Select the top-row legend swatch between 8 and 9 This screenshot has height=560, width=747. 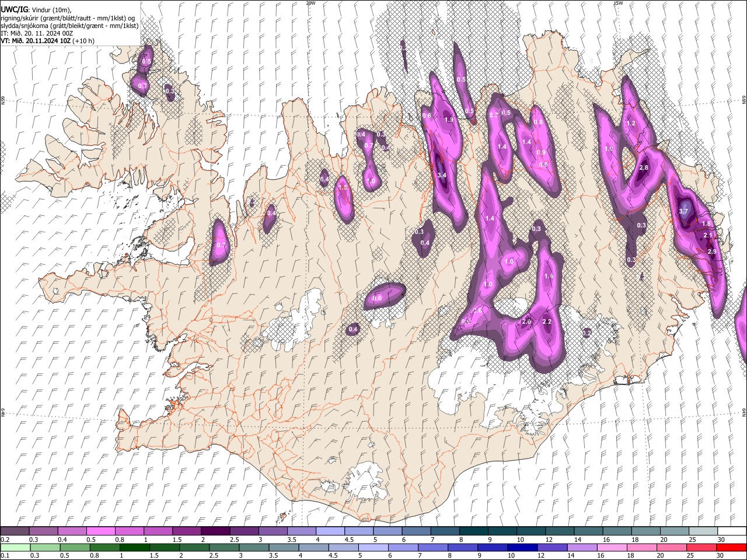point(474,531)
